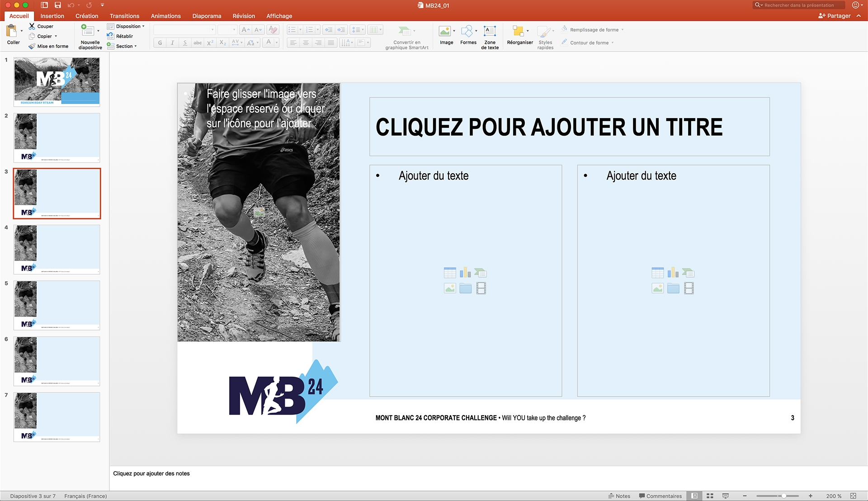Click Mise en forme format painter
The height and width of the screenshot is (501, 868).
coord(48,46)
